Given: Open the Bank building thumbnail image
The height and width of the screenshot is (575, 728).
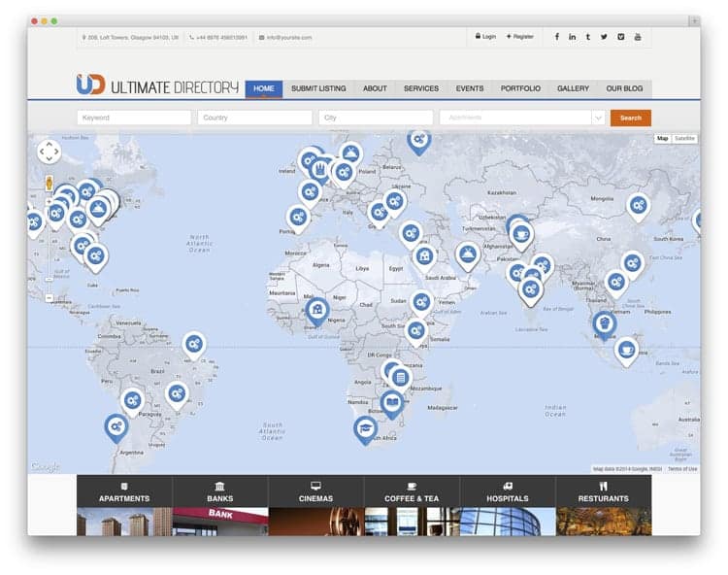Looking at the screenshot, I should click(x=220, y=522).
